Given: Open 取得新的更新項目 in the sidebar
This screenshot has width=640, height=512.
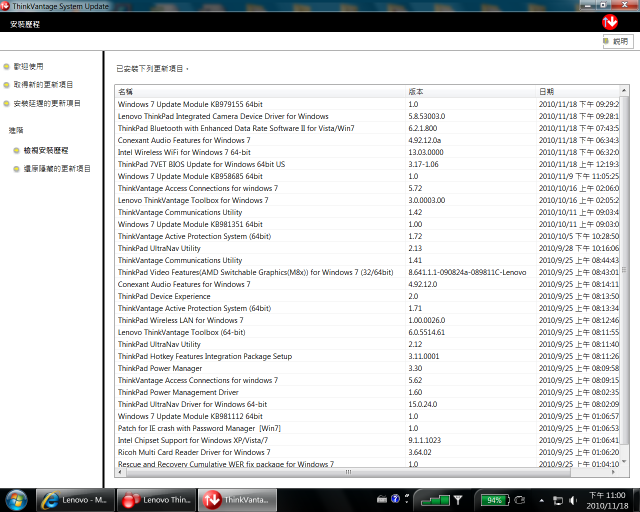Looking at the screenshot, I should tap(43, 85).
